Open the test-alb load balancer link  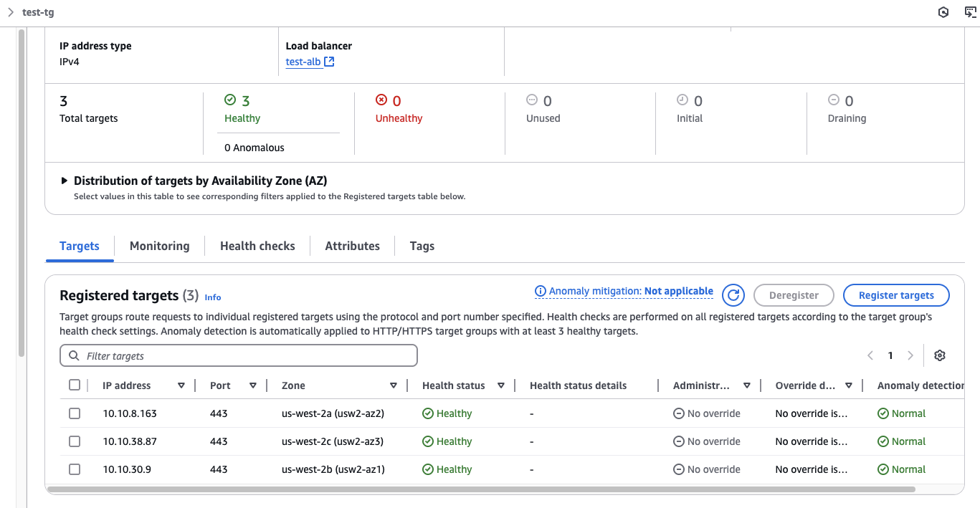click(303, 62)
